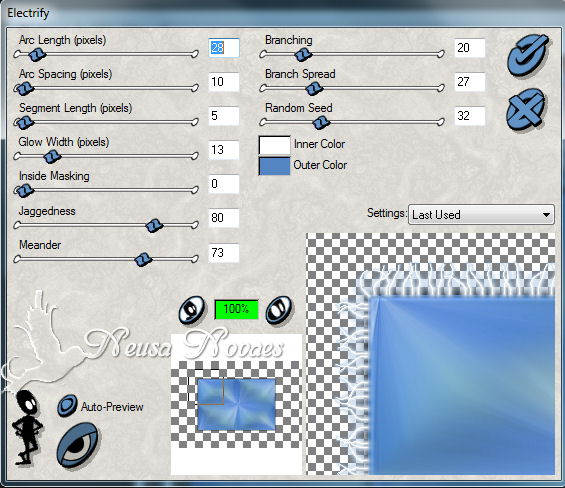
Task: Open the Settings dropdown showing Last Used
Action: click(481, 215)
